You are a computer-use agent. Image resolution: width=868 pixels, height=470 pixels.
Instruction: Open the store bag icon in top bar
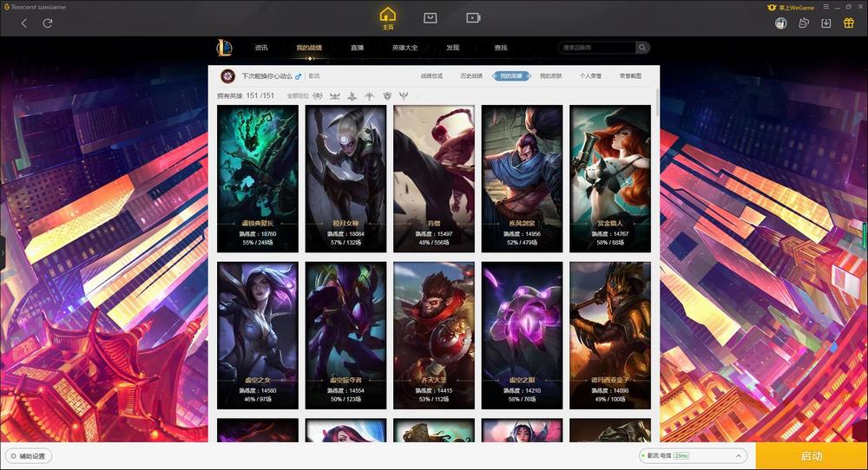(x=431, y=17)
